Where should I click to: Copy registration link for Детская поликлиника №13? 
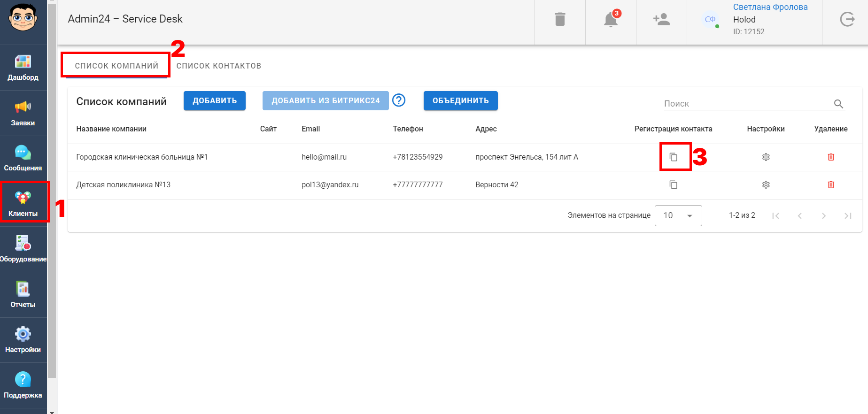point(674,185)
